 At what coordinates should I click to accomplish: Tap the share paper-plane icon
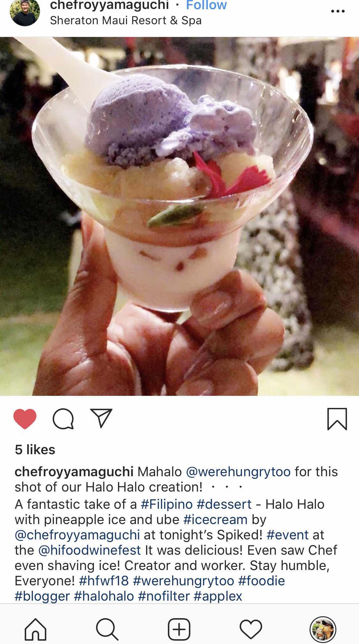click(101, 418)
